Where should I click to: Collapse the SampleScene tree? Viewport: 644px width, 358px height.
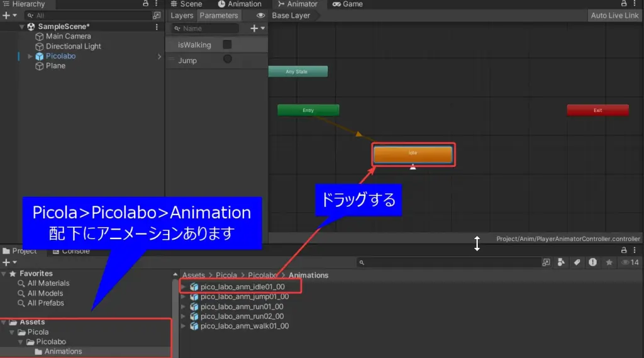coord(22,26)
